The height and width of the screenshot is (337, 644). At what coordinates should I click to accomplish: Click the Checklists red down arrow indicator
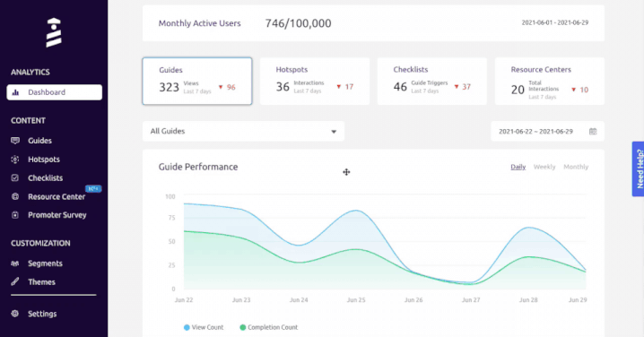457,87
